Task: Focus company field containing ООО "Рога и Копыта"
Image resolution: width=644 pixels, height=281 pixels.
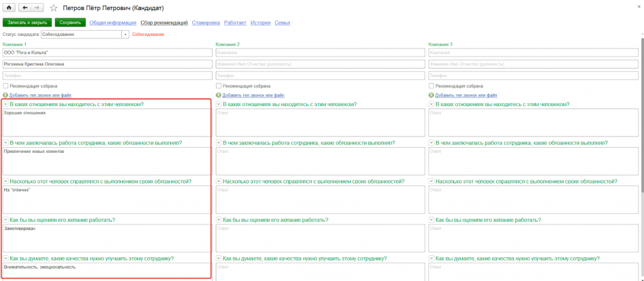Action: click(x=108, y=53)
